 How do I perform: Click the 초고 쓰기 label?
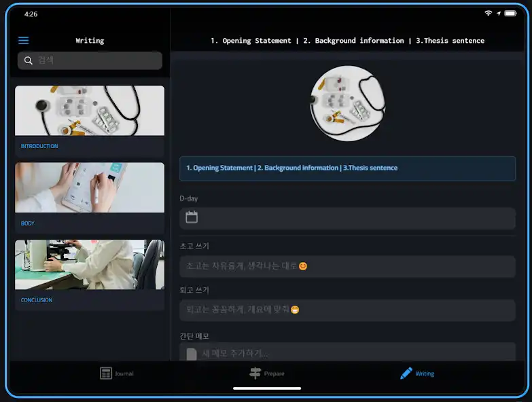(x=194, y=246)
